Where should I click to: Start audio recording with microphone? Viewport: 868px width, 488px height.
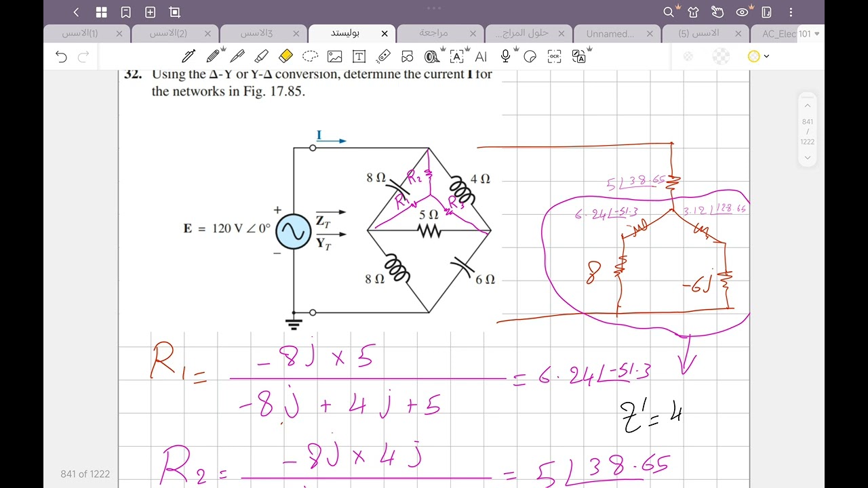pos(506,56)
